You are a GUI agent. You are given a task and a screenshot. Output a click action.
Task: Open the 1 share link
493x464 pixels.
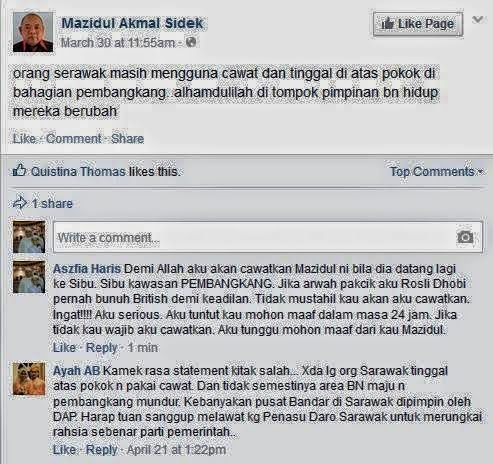tap(52, 203)
